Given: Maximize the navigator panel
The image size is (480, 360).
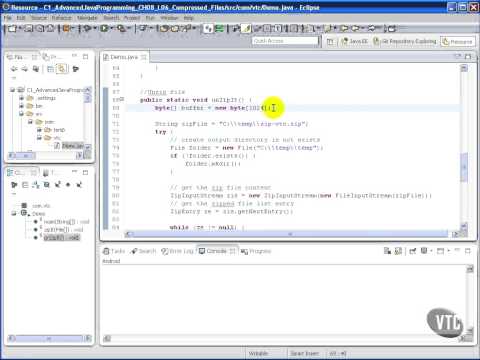Looking at the screenshot, I should tap(86, 57).
